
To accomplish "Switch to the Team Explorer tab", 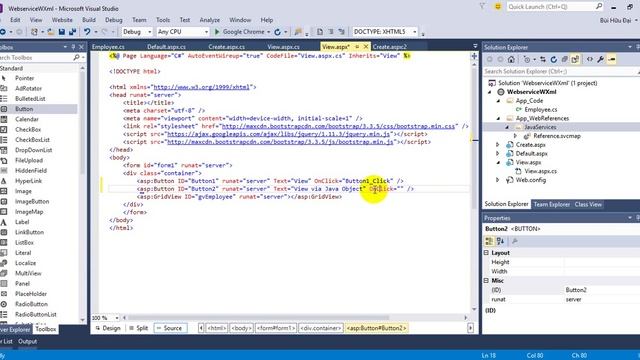I will pyautogui.click(x=551, y=204).
